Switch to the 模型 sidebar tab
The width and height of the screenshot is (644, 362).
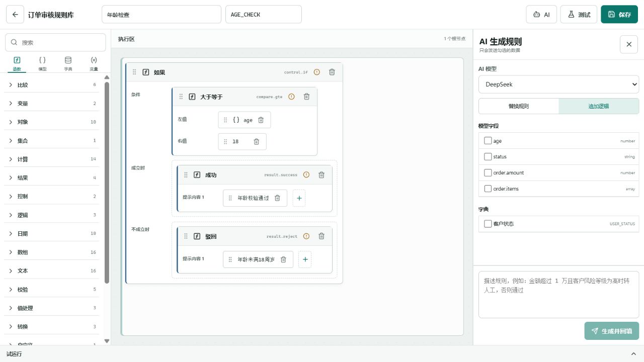coord(42,63)
